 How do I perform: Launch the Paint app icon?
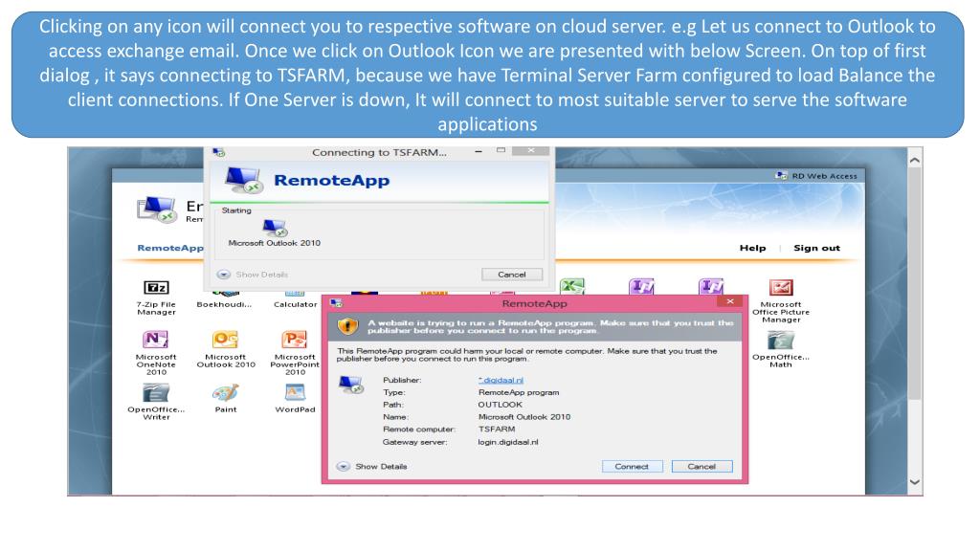tap(226, 392)
